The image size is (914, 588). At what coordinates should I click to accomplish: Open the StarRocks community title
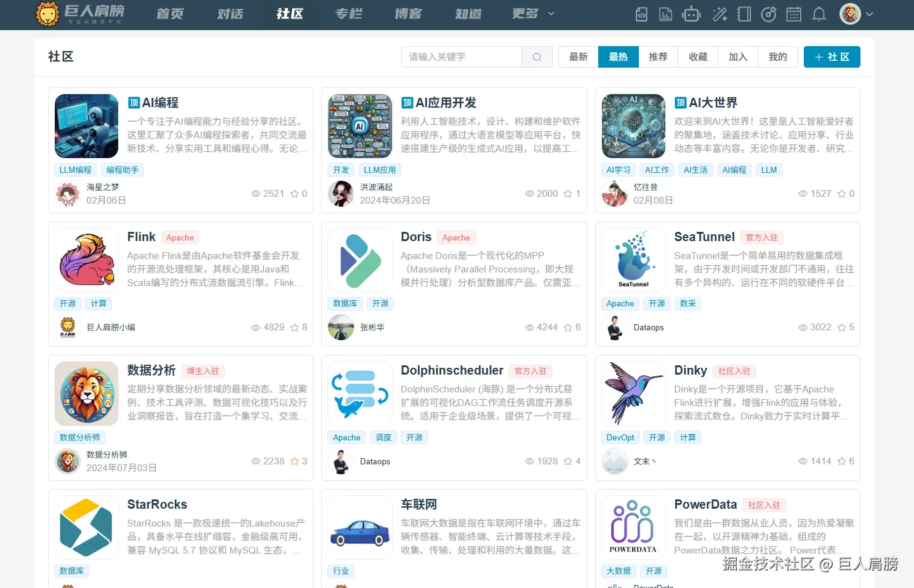point(157,504)
